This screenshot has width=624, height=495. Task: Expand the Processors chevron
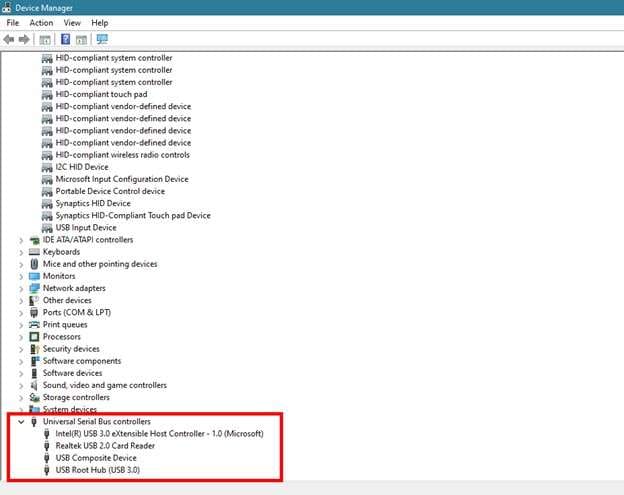[x=21, y=337]
